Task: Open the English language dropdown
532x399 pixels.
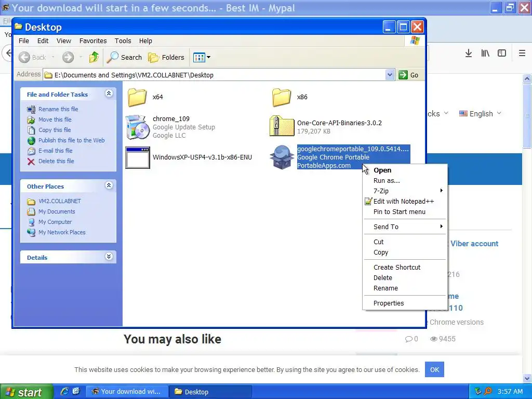Action: 480,114
